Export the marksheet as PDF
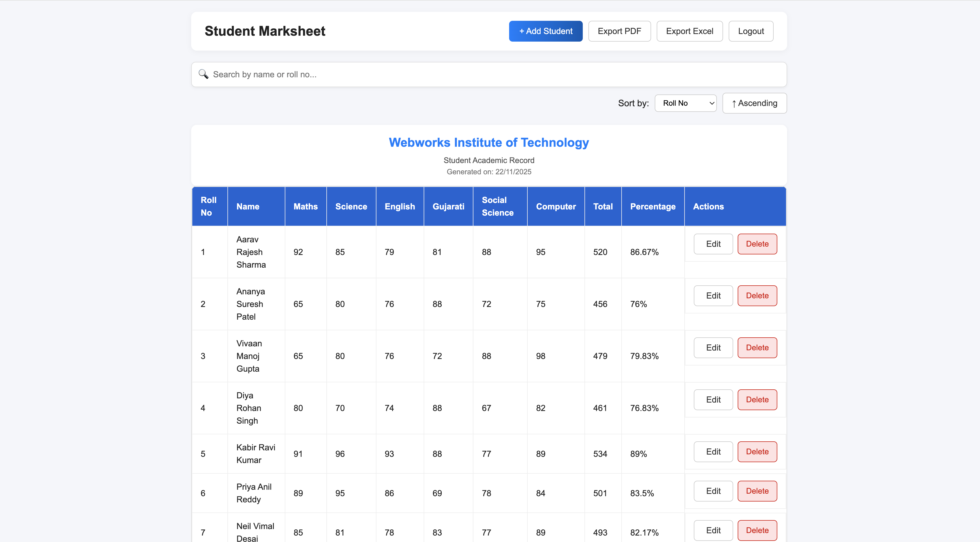The height and width of the screenshot is (542, 980). click(619, 31)
